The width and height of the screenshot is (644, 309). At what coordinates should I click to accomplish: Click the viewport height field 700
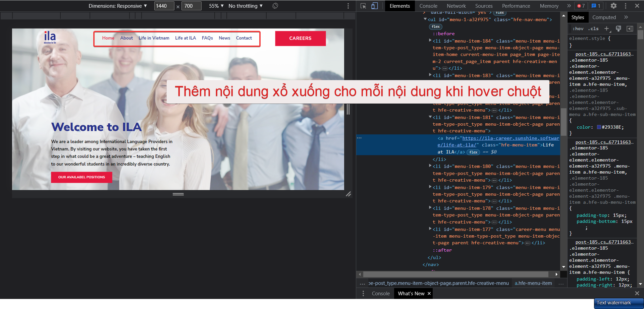pos(191,6)
